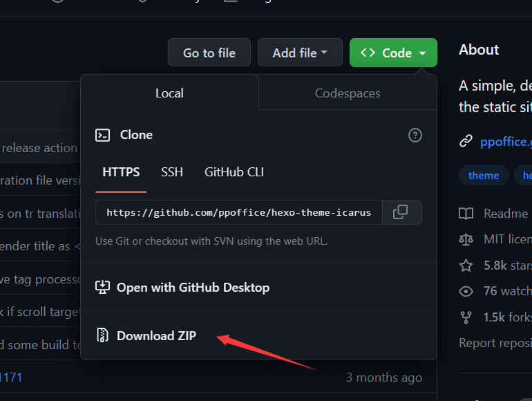This screenshot has width=532, height=401.
Task: Click the clone URL input field
Action: [x=239, y=212]
